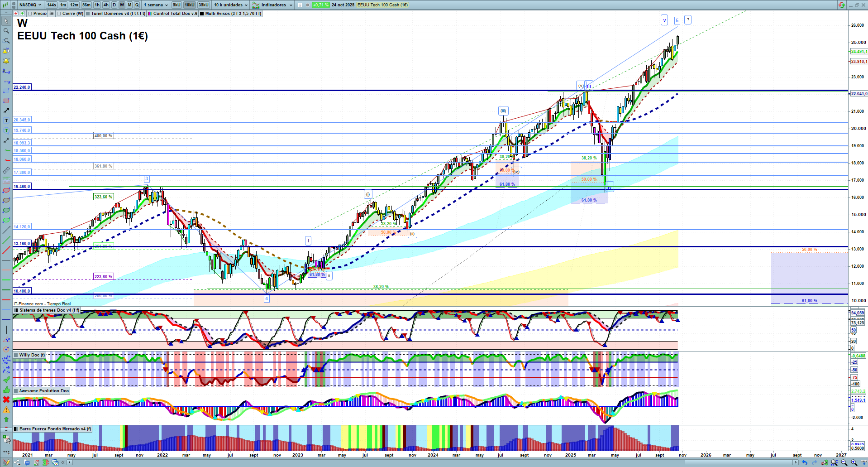Toggle the Cierre (W) checkbox

click(x=59, y=14)
